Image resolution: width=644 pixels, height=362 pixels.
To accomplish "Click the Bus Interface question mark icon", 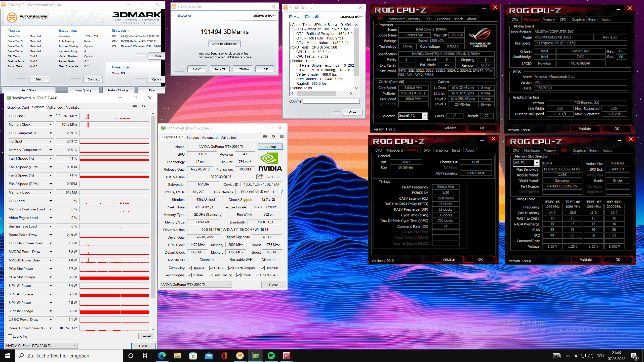I will [x=282, y=192].
